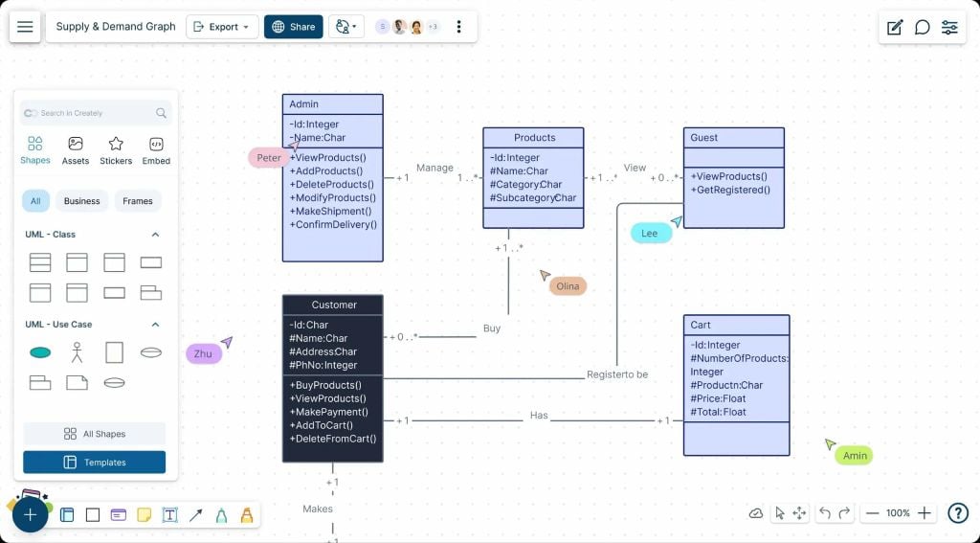The height and width of the screenshot is (543, 980).
Task: Open the comments speech bubble icon
Action: tap(922, 27)
